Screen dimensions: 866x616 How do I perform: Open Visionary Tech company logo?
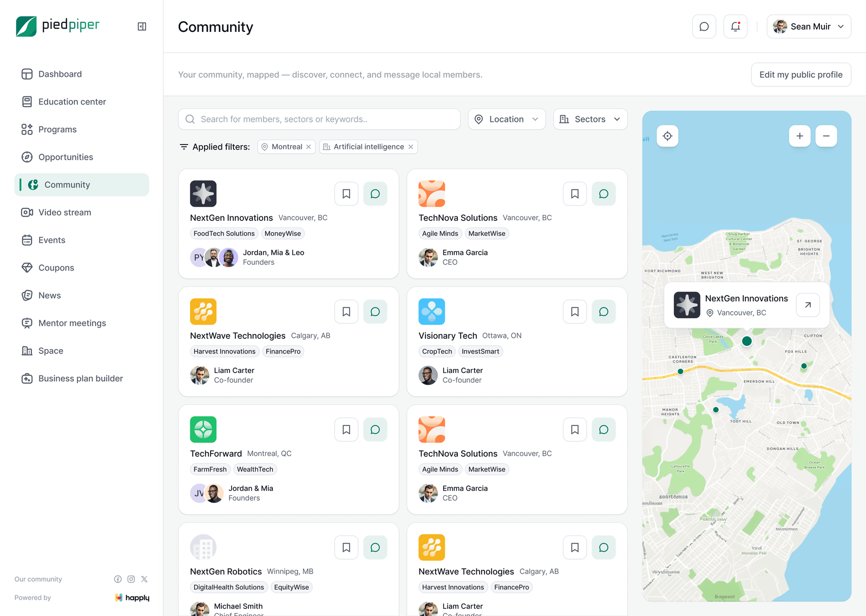[x=431, y=312]
